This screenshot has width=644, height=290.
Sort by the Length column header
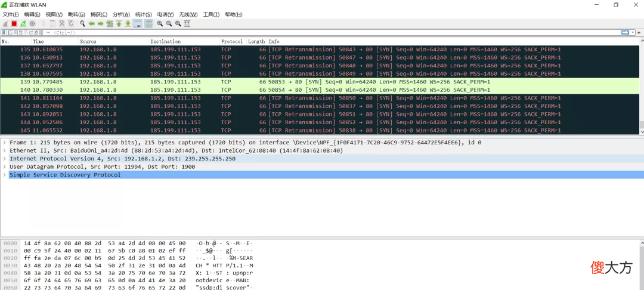256,42
